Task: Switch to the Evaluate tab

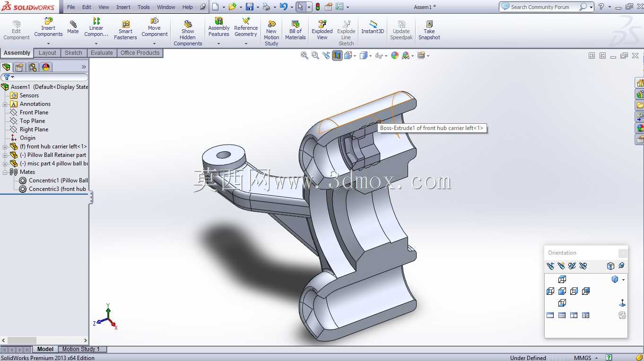Action: click(102, 53)
